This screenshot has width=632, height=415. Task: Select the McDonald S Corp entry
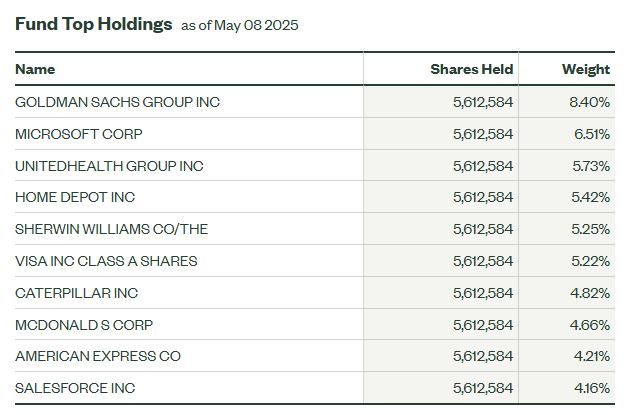tap(84, 324)
